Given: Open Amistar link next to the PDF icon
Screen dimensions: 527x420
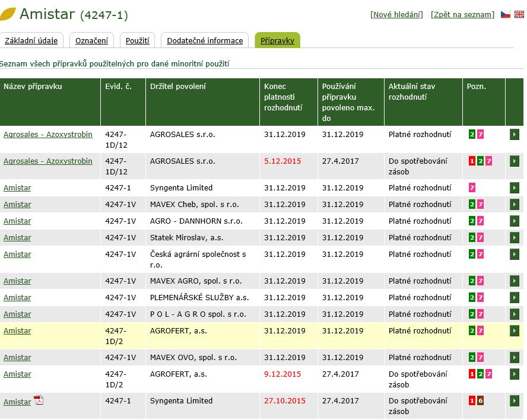Looking at the screenshot, I should [17, 402].
